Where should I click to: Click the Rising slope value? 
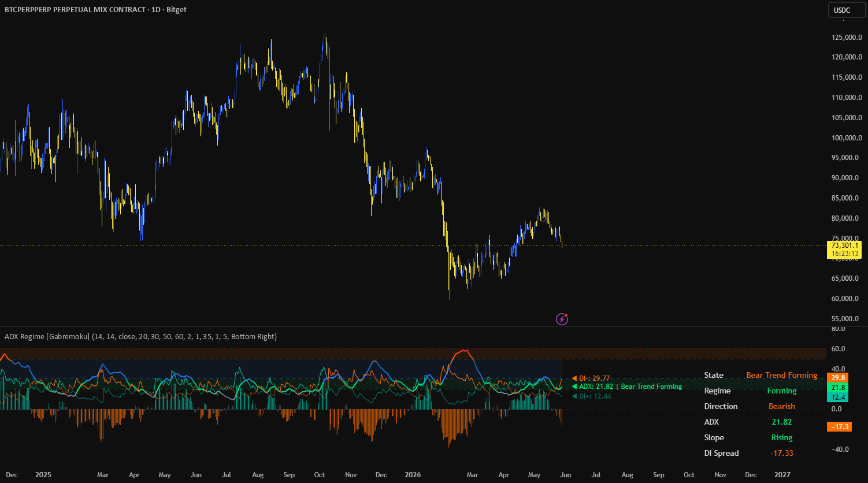[782, 438]
